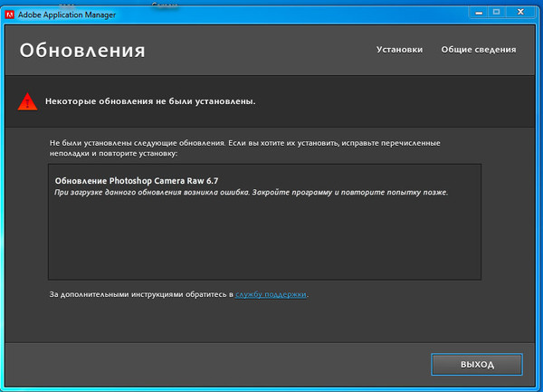The height and width of the screenshot is (392, 543).
Task: Click the Adobe logo icon in title bar
Action: click(10, 14)
